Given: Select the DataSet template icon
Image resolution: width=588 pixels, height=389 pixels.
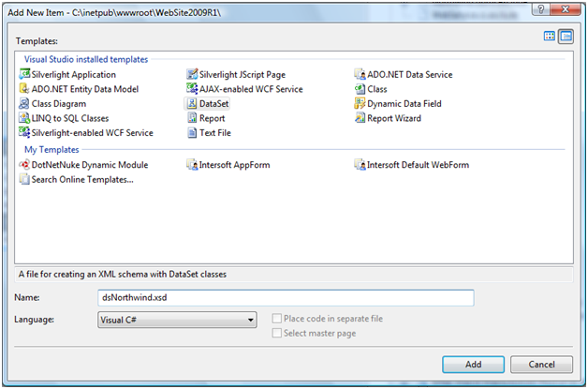Looking at the screenshot, I should 192,103.
